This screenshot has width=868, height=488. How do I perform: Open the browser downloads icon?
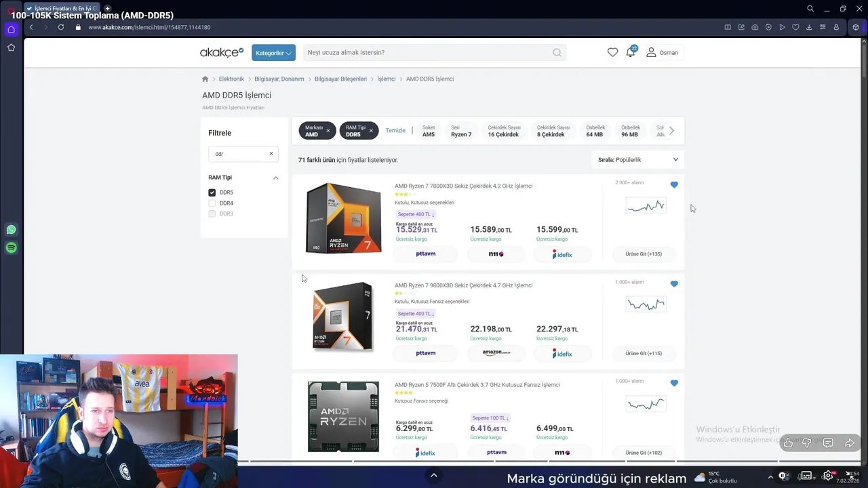[809, 27]
